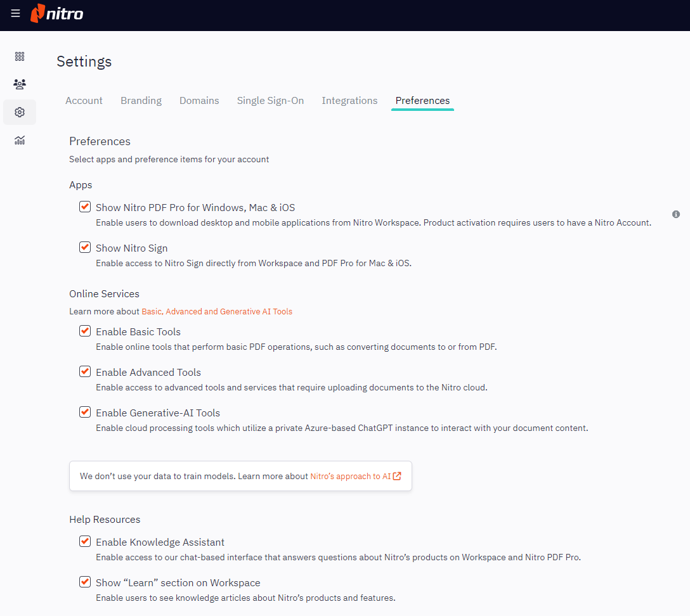Disable the Enable Basic Tools checkbox

(85, 331)
